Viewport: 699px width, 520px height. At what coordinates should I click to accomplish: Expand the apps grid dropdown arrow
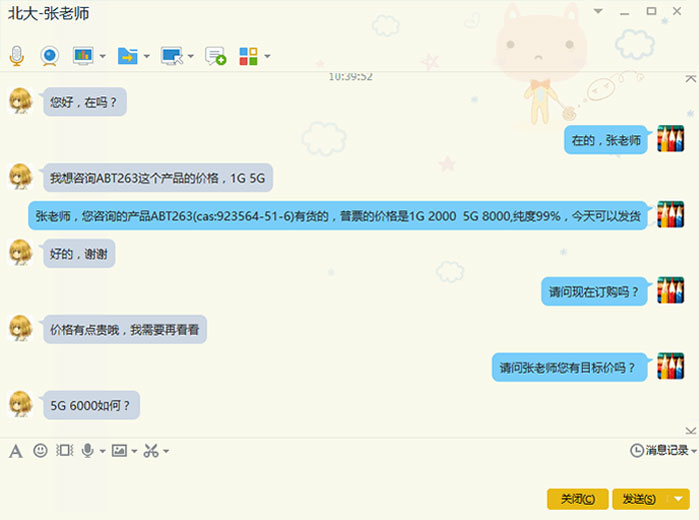pyautogui.click(x=267, y=56)
